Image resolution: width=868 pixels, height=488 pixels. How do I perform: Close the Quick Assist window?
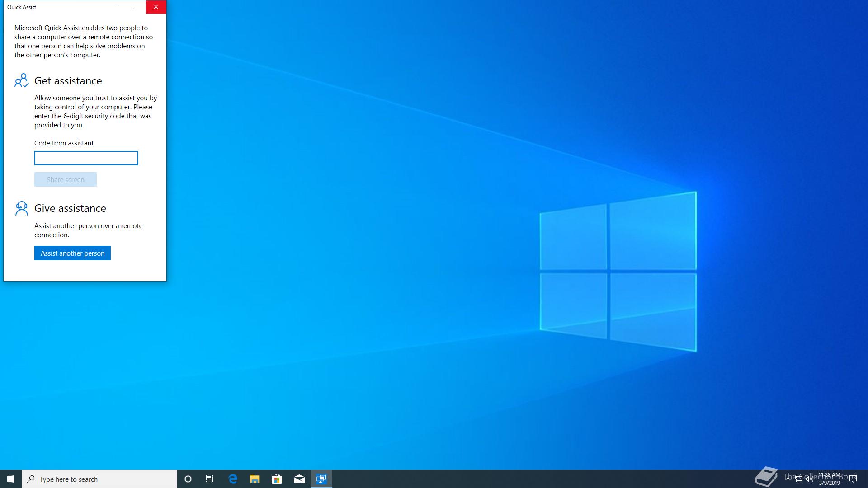tap(156, 7)
